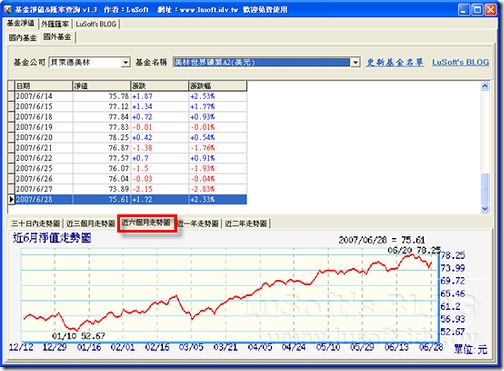Image resolution: width=504 pixels, height=371 pixels.
Task: Click the 淨值 column header
Action: pos(101,86)
